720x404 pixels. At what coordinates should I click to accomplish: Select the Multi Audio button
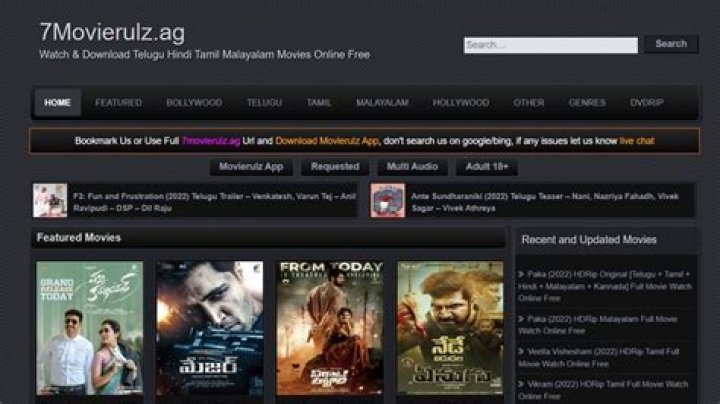(412, 167)
